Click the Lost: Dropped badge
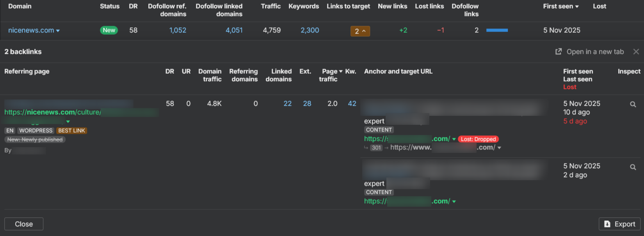The height and width of the screenshot is (236, 644). (x=478, y=139)
